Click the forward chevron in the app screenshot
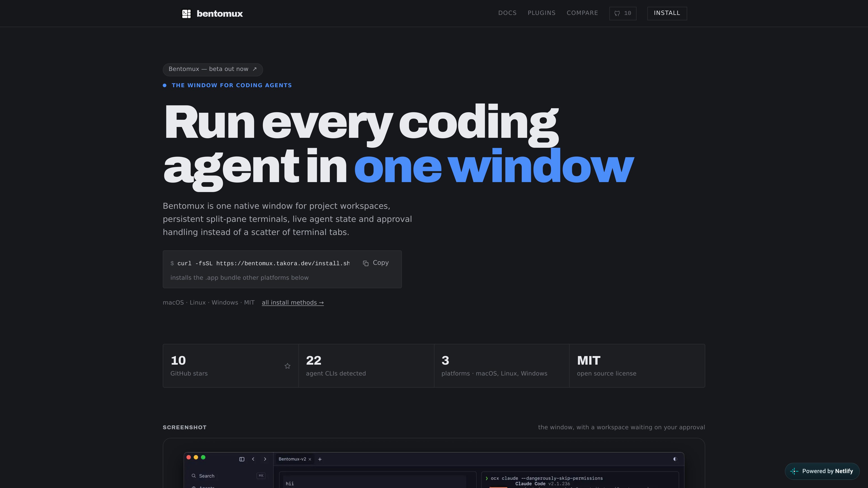The width and height of the screenshot is (868, 488). pyautogui.click(x=265, y=459)
